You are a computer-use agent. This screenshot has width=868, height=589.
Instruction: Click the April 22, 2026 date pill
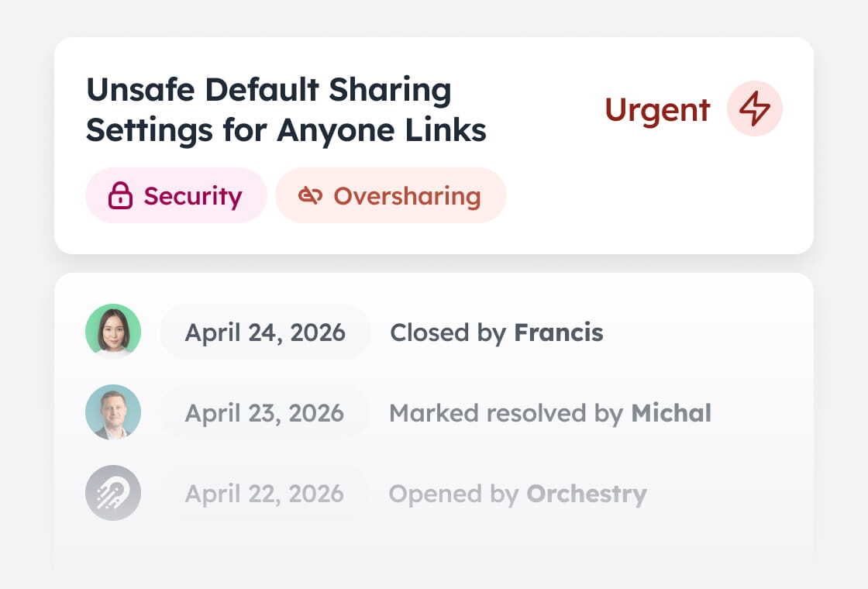point(264,494)
